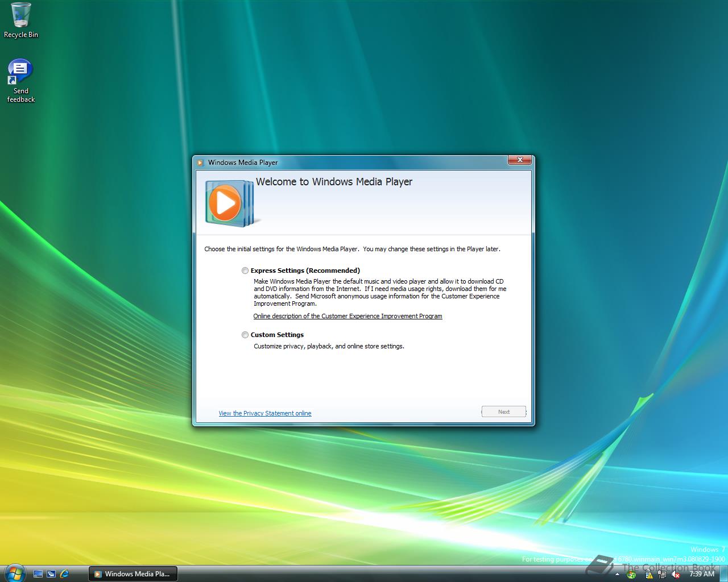Click the Show Desktop bar beside the clock
This screenshot has height=582, width=728.
pyautogui.click(x=723, y=573)
